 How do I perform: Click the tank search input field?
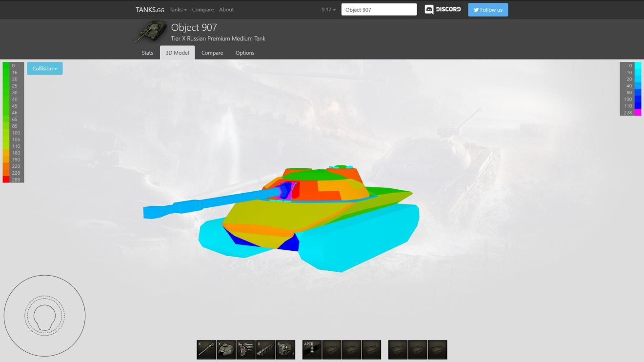379,10
